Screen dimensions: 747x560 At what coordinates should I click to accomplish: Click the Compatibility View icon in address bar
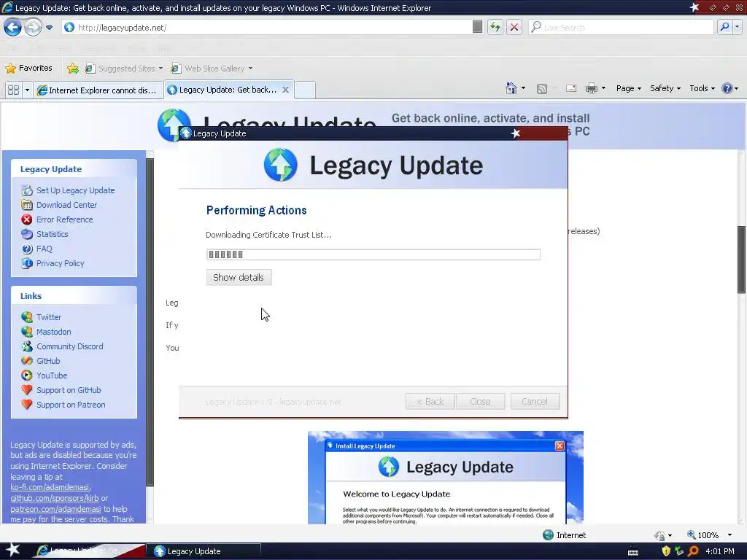pos(477,27)
